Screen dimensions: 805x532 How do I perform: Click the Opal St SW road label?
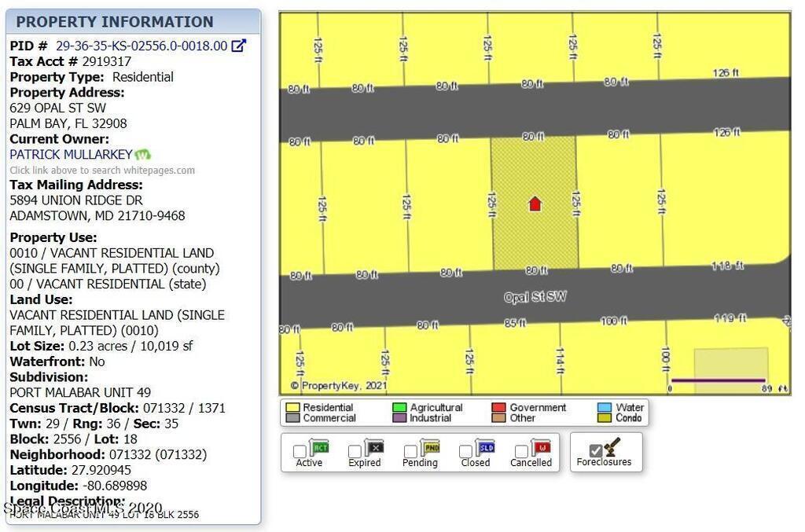click(535, 297)
